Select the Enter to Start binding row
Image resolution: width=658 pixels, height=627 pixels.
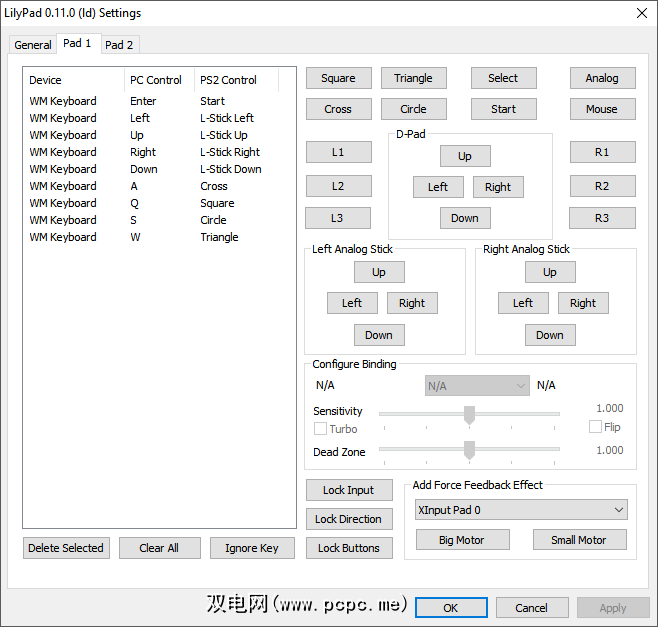[150, 101]
